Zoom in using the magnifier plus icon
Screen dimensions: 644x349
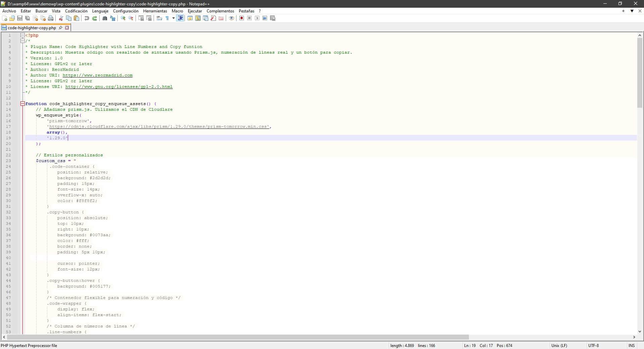[x=123, y=18]
